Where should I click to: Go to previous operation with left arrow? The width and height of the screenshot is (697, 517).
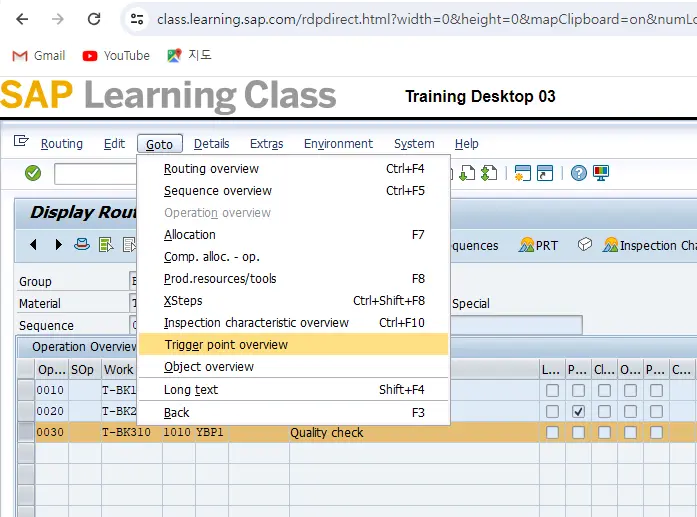33,245
